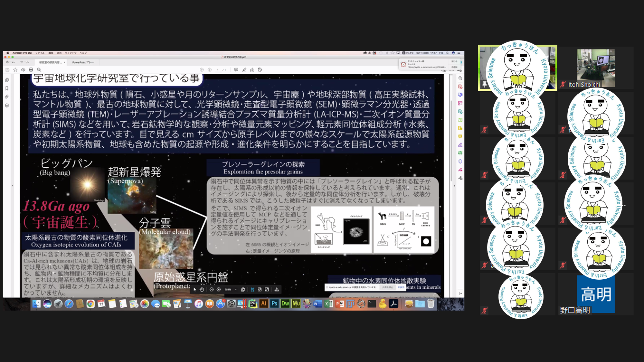The width and height of the screenshot is (644, 362).
Task: Open the ファイル menu
Action: [40, 53]
